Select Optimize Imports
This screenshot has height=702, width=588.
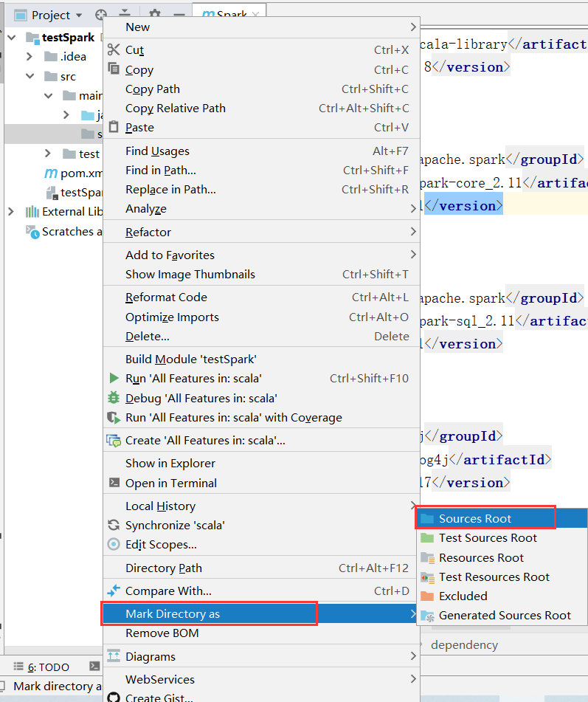pos(261,317)
